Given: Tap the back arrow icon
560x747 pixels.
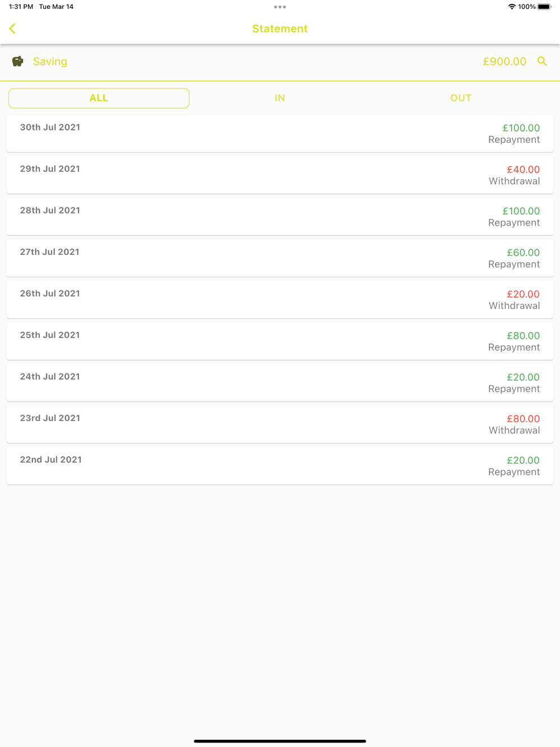Looking at the screenshot, I should coord(12,29).
